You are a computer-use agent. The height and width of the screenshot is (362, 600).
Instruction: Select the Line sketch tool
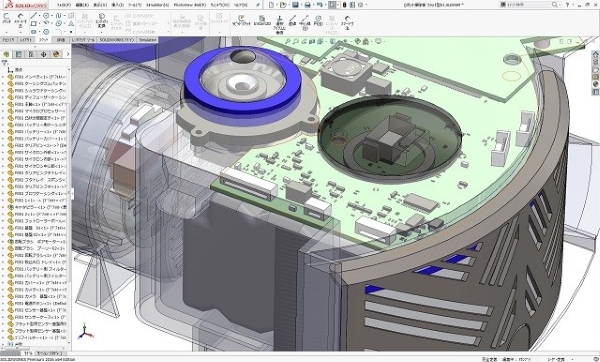pyautogui.click(x=34, y=16)
